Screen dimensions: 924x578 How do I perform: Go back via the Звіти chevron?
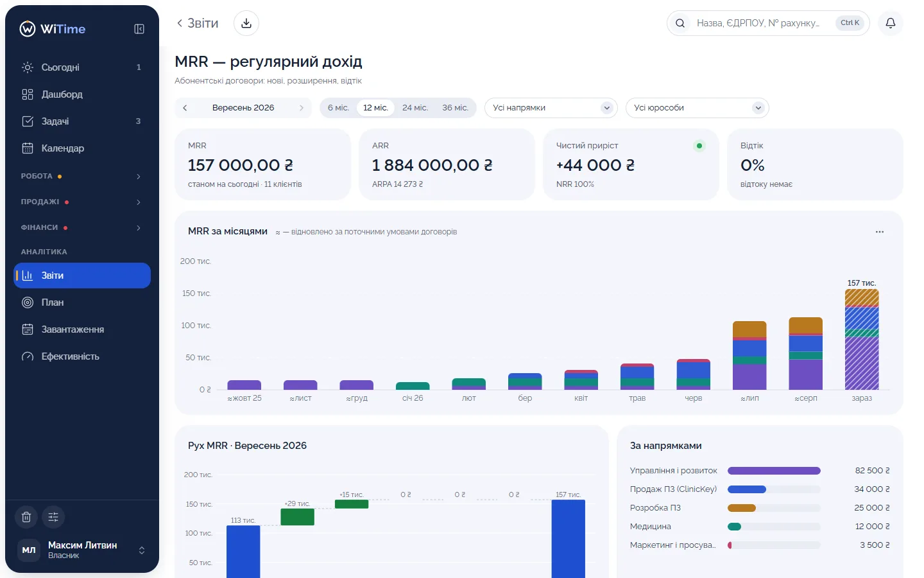[x=180, y=23]
